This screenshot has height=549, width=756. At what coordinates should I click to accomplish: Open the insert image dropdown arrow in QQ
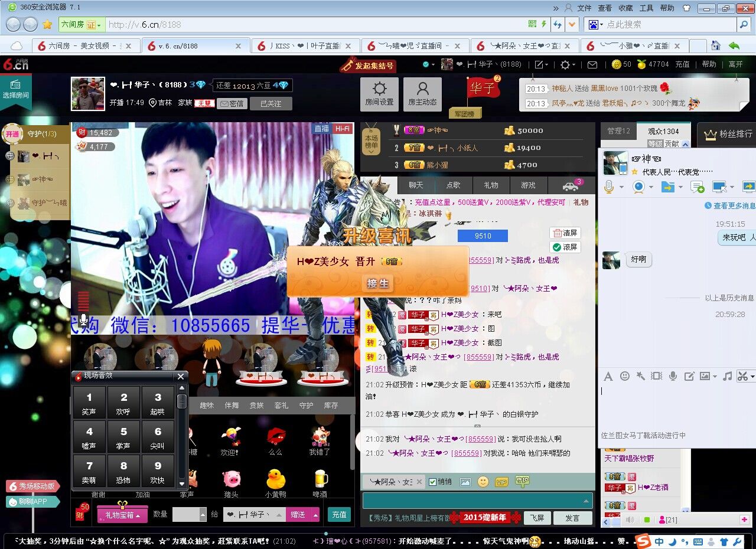click(x=715, y=377)
